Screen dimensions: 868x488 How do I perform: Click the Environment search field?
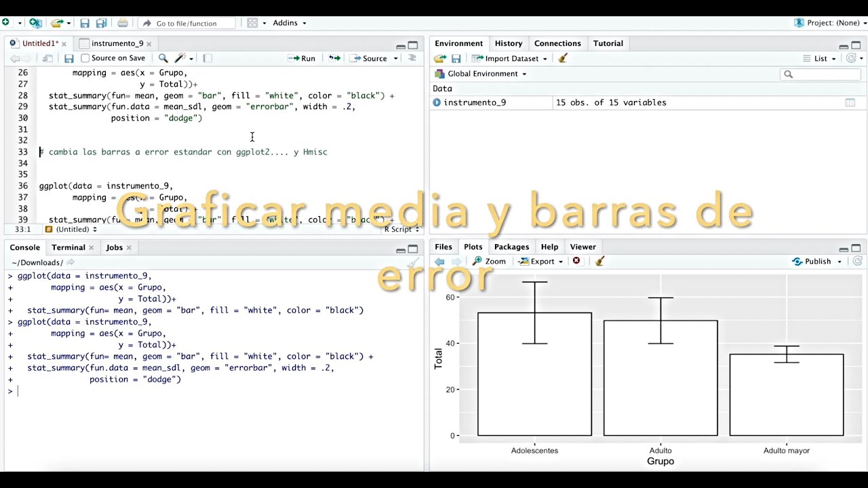coord(821,74)
